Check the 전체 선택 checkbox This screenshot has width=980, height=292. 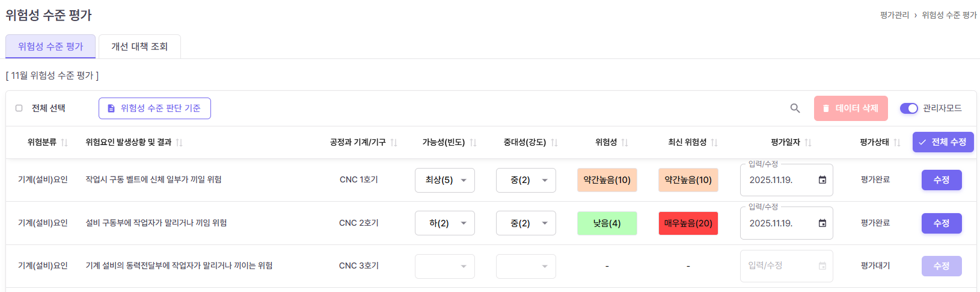click(x=19, y=108)
